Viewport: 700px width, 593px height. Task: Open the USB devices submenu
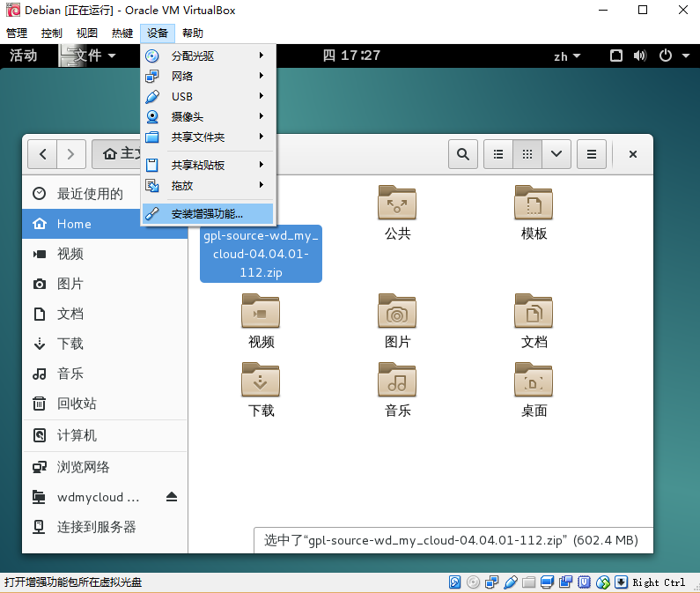[208, 96]
